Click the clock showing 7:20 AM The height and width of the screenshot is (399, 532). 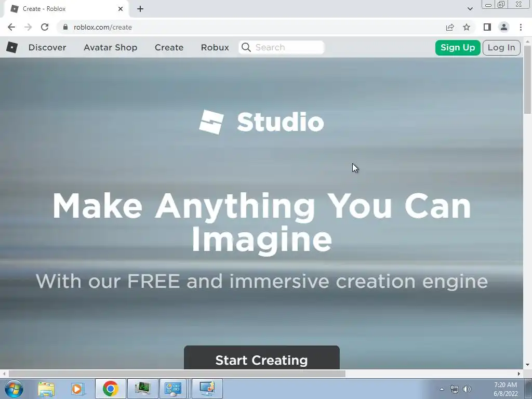click(506, 385)
